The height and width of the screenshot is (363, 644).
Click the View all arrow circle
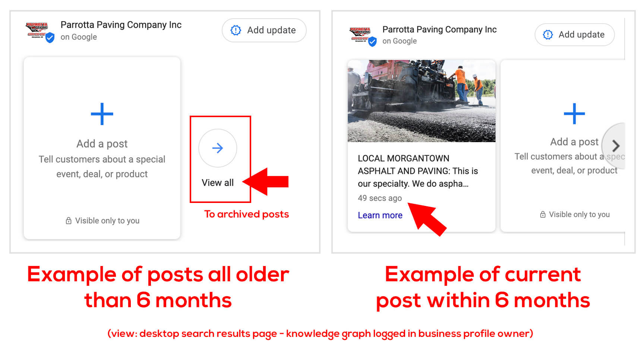[x=218, y=148]
